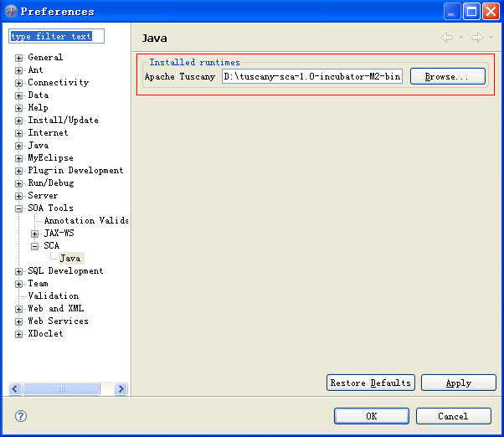Collapse the SCA node

coord(34,246)
